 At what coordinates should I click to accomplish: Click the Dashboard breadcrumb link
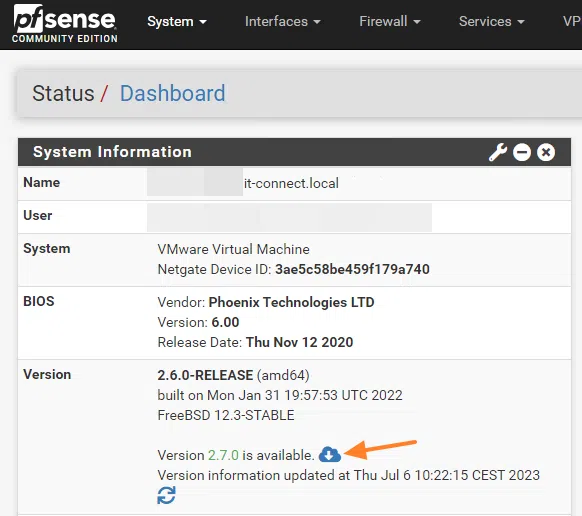pyautogui.click(x=173, y=93)
